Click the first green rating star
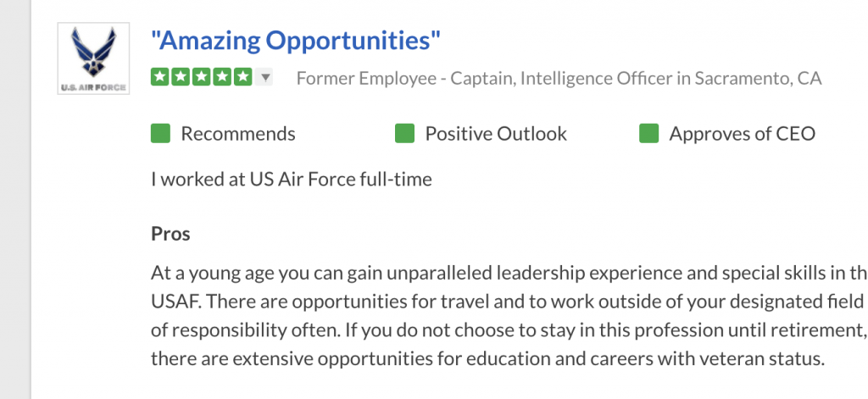 click(x=159, y=77)
